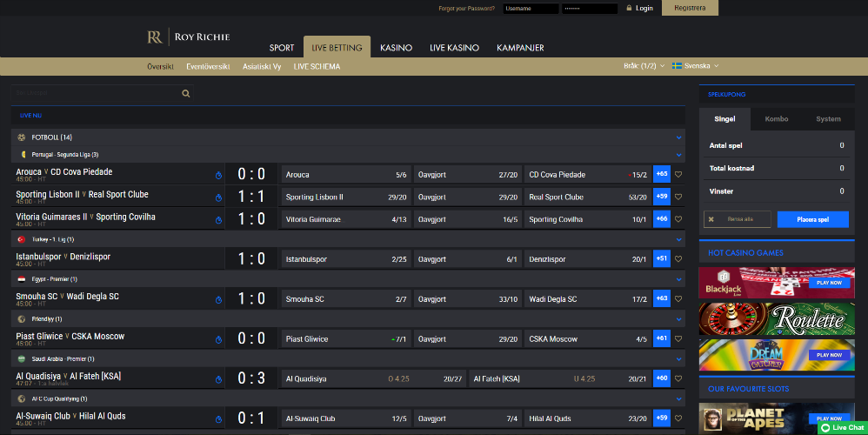The image size is (868, 435).
Task: Open the Svenska language dropdown
Action: coord(696,66)
